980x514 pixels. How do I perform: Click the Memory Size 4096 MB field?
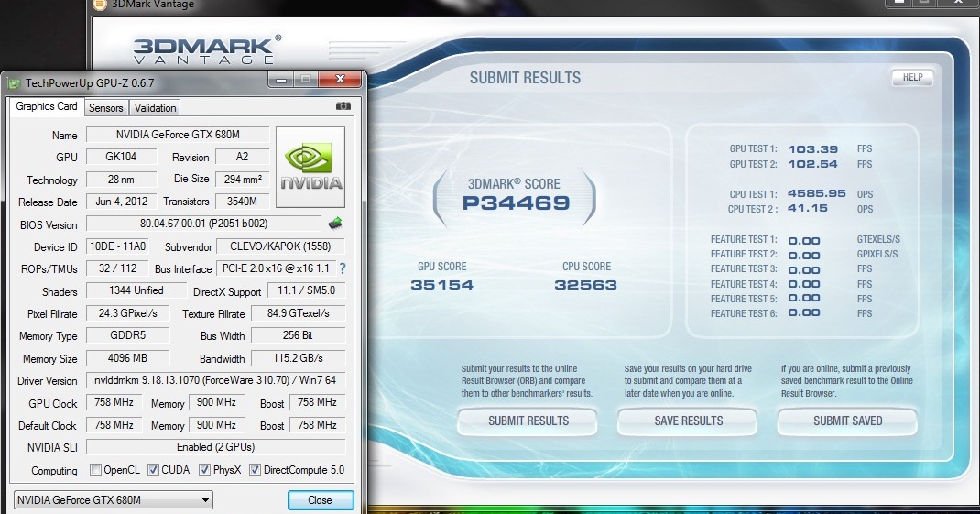tap(127, 357)
